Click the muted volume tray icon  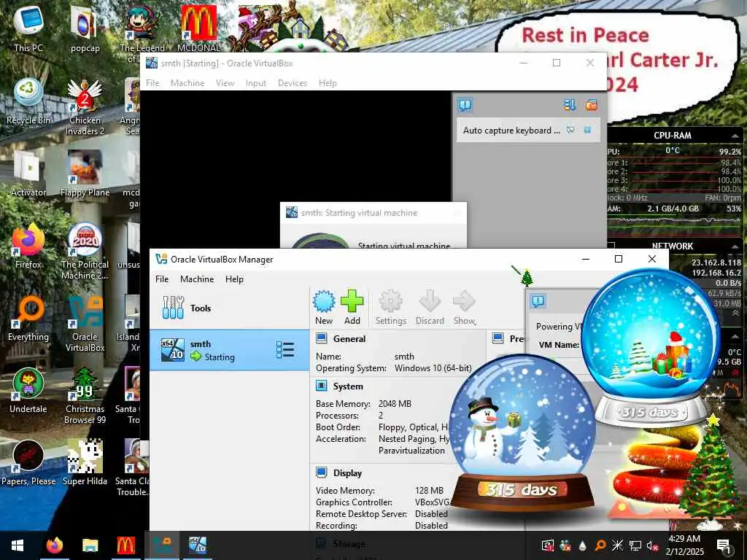click(652, 545)
